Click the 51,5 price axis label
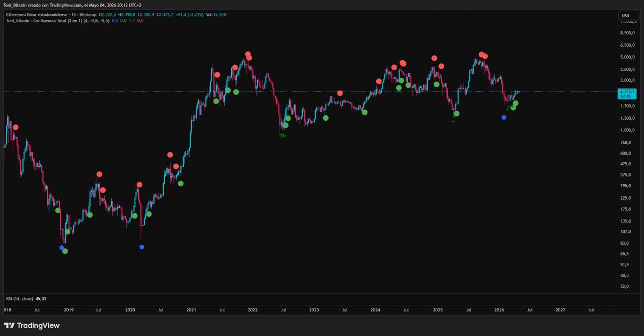 [625, 265]
